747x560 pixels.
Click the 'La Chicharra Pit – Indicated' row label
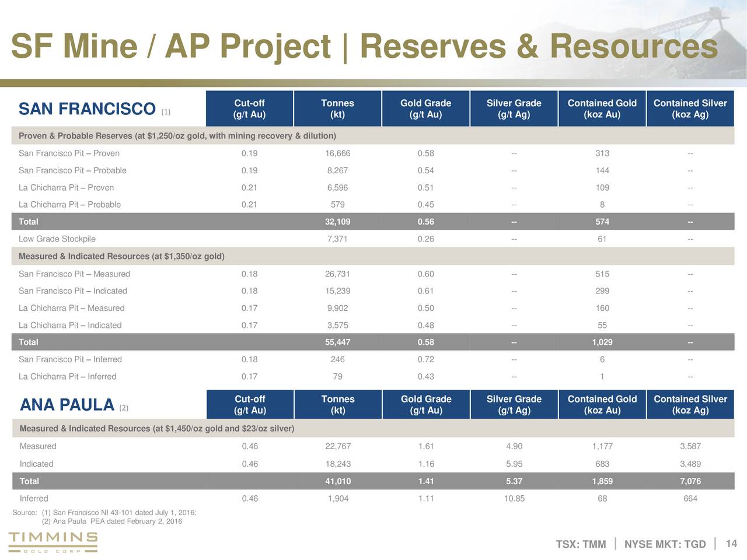70,325
